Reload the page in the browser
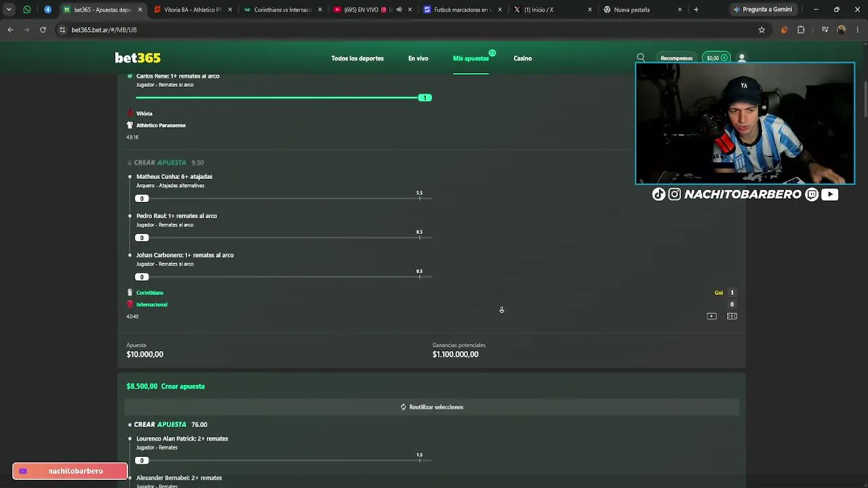Screen dimensions: 868x488 tap(43, 30)
